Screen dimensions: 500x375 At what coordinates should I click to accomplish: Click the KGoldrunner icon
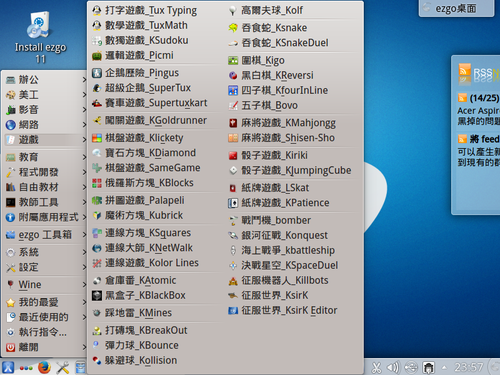97,120
